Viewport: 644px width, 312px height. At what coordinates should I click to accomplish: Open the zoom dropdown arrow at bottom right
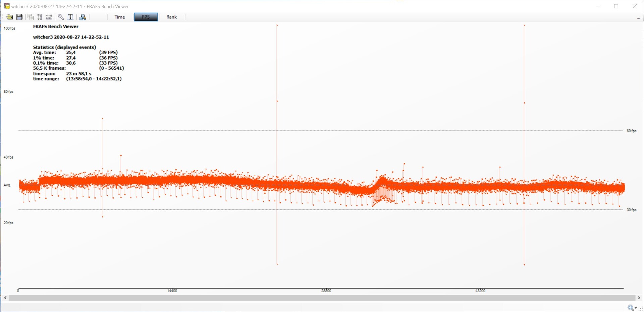coord(636,308)
